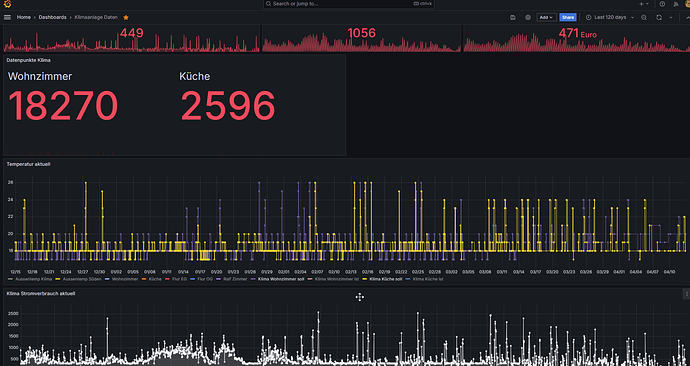Screen dimensions: 690x366
Task: Click the 449 stat panel
Action: pos(131,38)
